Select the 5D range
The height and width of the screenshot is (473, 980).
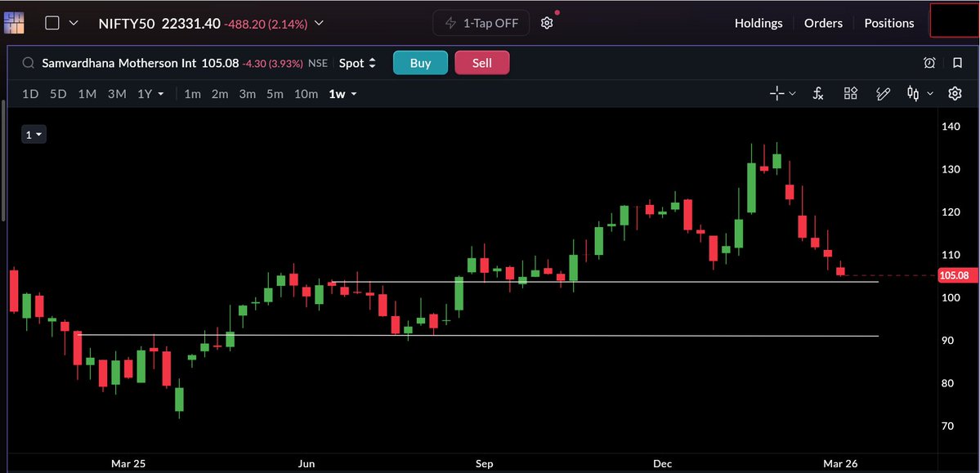coord(58,94)
